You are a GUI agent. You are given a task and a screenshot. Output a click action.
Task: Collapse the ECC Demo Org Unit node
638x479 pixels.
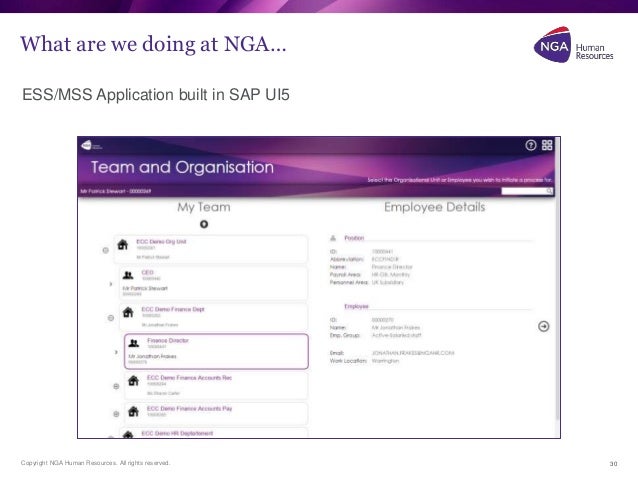coord(105,250)
